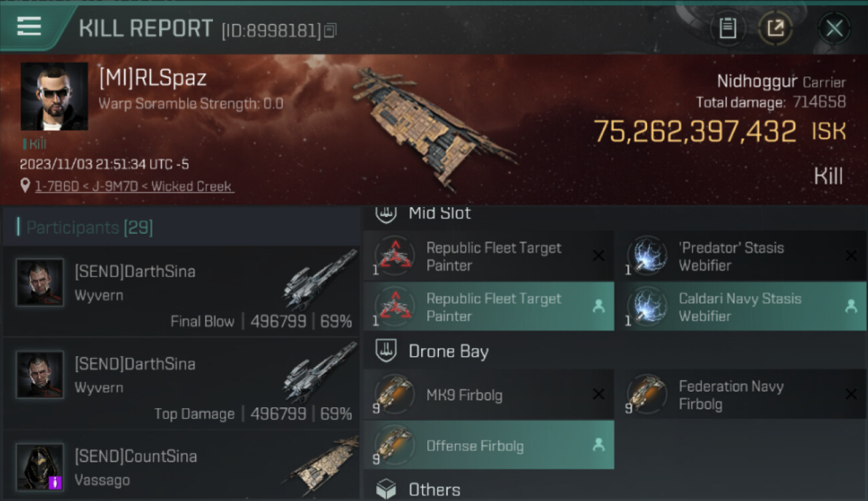Image resolution: width=868 pixels, height=501 pixels.
Task: Open DarthSina Final Blow participant entry
Action: pyautogui.click(x=181, y=291)
